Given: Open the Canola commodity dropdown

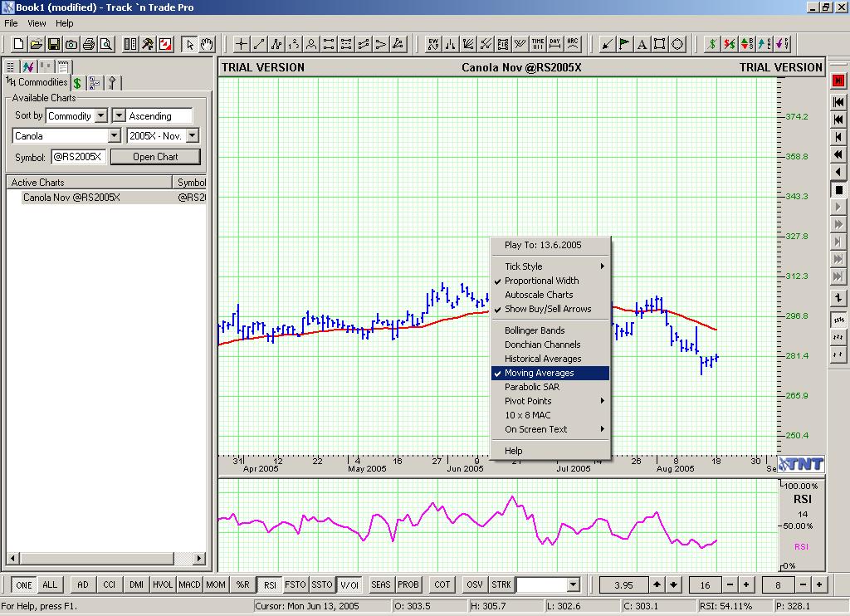Looking at the screenshot, I should tap(115, 136).
